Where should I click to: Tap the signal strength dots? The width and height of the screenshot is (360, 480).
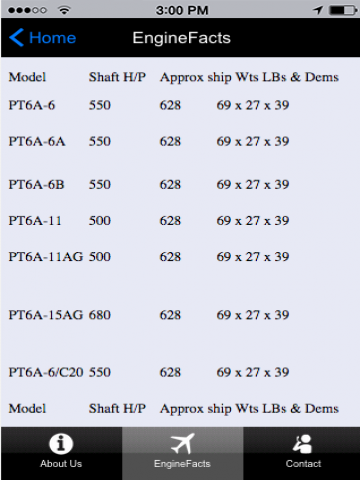tap(27, 10)
